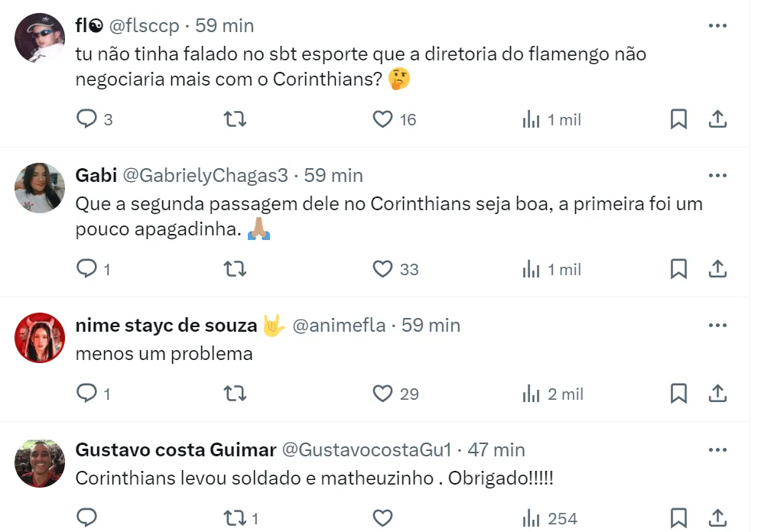Reply to Gustavo costa Guimar's tweet
774x532 pixels.
click(87, 517)
